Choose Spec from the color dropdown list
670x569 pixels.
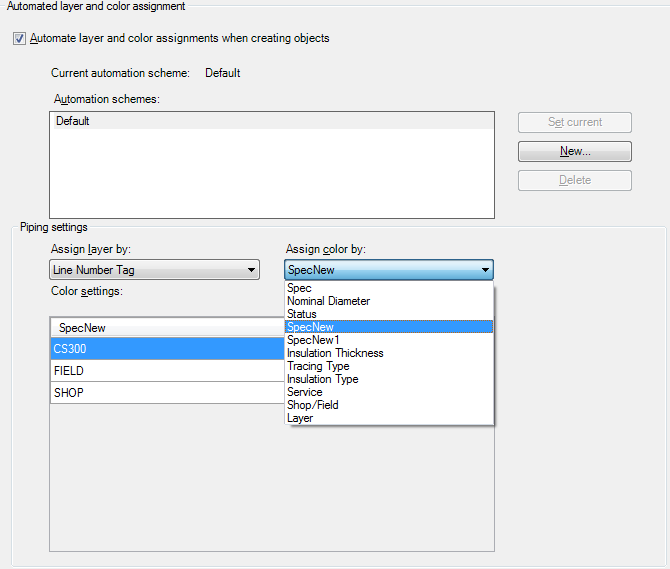pyautogui.click(x=299, y=288)
